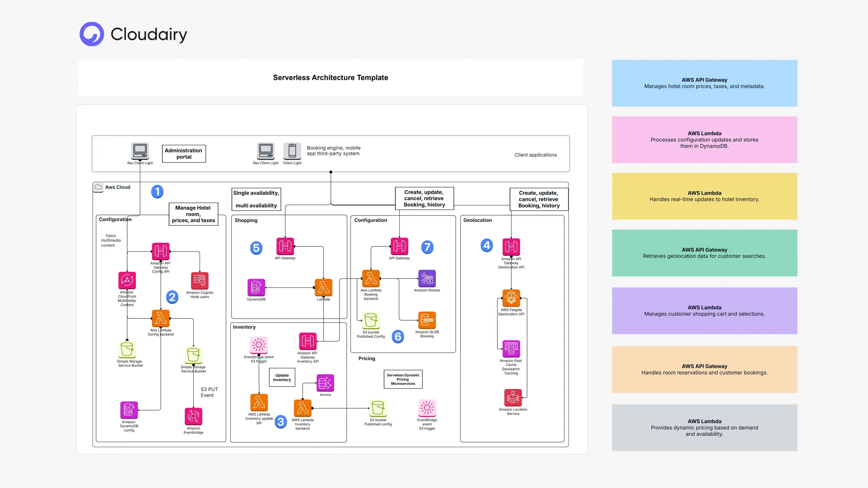Click the numbered marker 5 in Shopping
The height and width of the screenshot is (488, 868).
coord(256,248)
